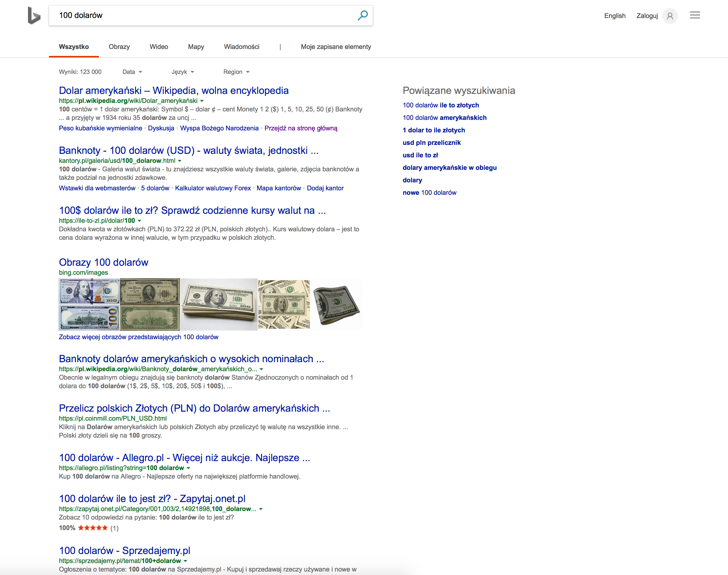Screen dimensions: 728x575
Task: Open the Wstawki dla webmasterów sublink
Action: 97,188
